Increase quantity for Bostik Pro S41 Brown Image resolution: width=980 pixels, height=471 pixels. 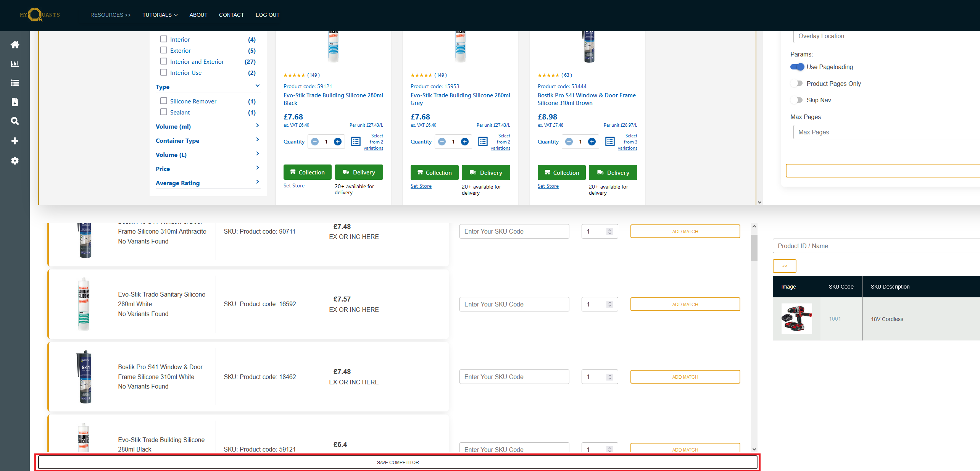[x=592, y=142]
